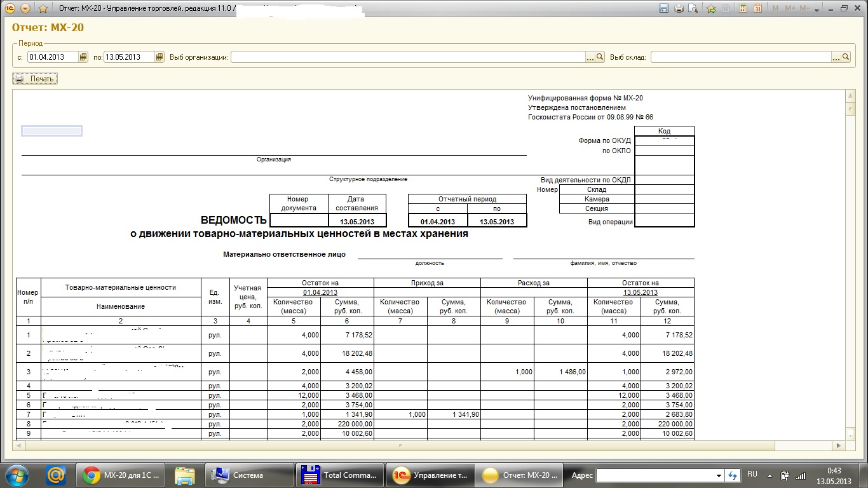Click the Наименование column header
The image size is (868, 488).
click(x=121, y=306)
